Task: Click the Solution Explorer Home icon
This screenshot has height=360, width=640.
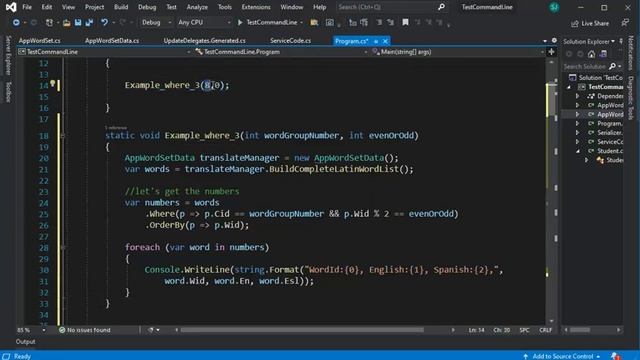Action: (591, 54)
